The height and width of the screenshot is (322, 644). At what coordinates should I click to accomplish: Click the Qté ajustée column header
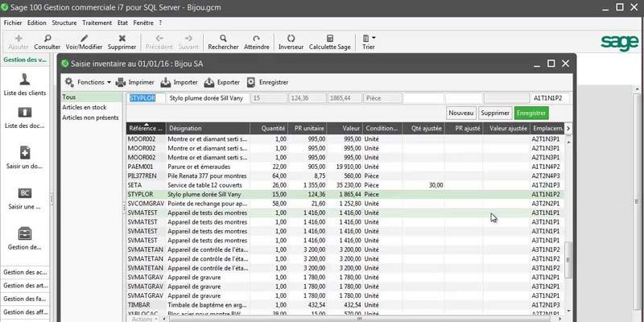pyautogui.click(x=423, y=128)
